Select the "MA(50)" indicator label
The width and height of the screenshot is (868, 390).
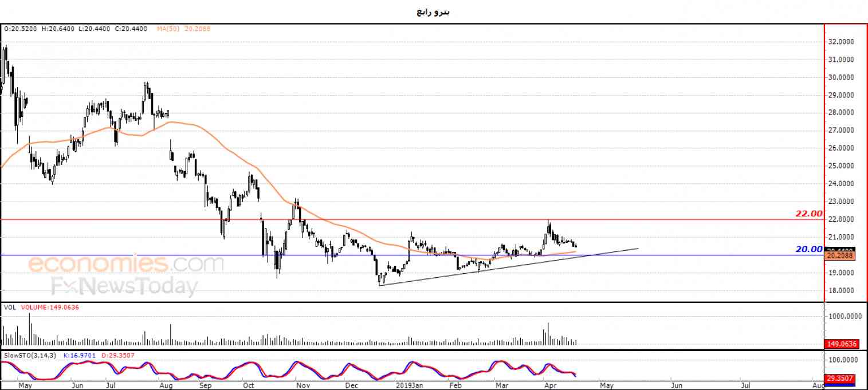coord(168,28)
